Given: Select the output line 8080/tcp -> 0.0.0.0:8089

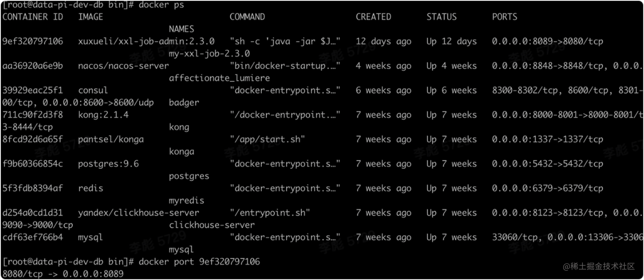Looking at the screenshot, I should tap(63, 273).
